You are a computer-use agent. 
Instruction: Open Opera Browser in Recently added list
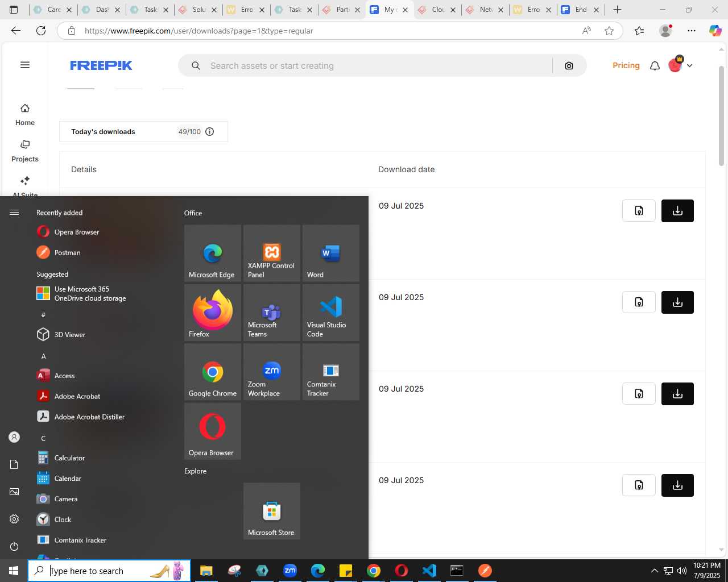click(102, 232)
